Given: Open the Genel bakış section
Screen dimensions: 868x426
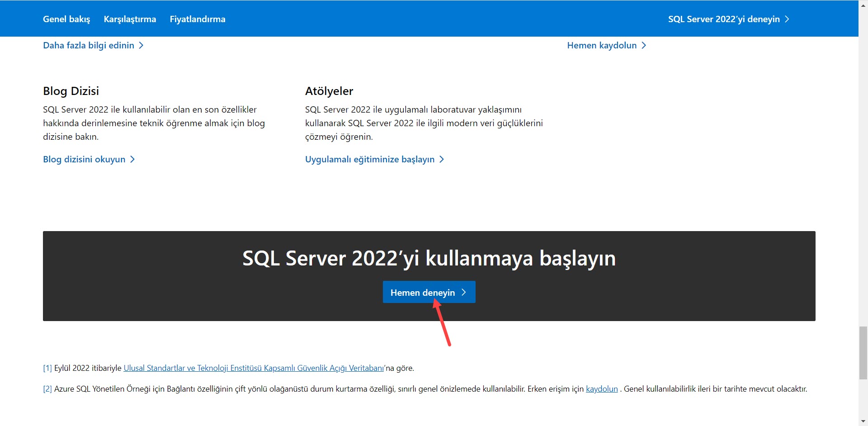Looking at the screenshot, I should point(66,19).
